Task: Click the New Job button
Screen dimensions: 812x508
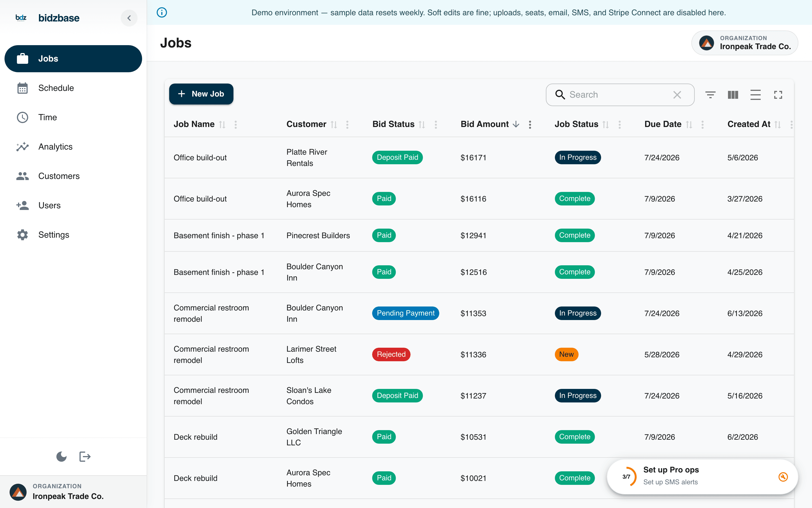Action: tap(201, 94)
